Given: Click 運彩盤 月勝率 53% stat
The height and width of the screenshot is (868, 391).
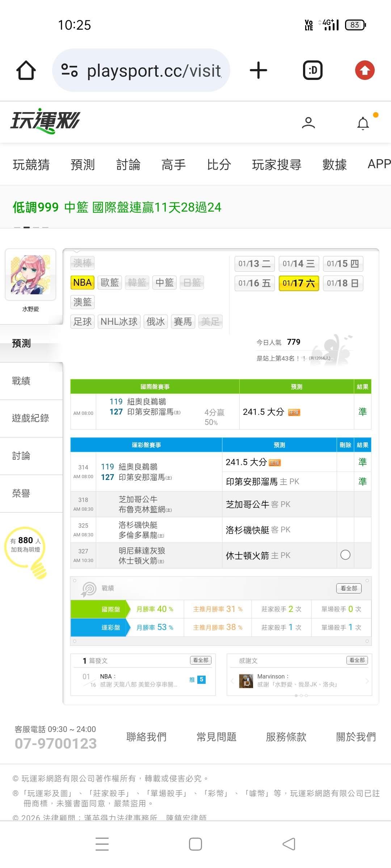Looking at the screenshot, I should (155, 627).
